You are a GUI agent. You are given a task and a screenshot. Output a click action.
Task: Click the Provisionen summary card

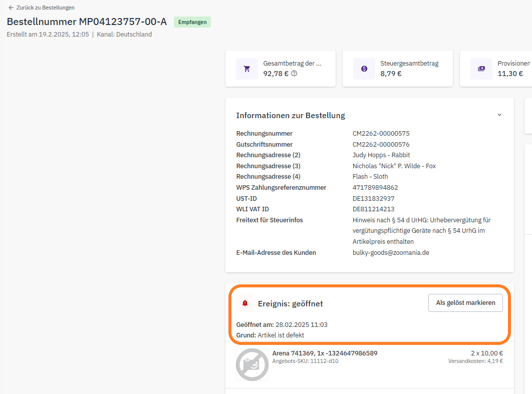pos(501,69)
